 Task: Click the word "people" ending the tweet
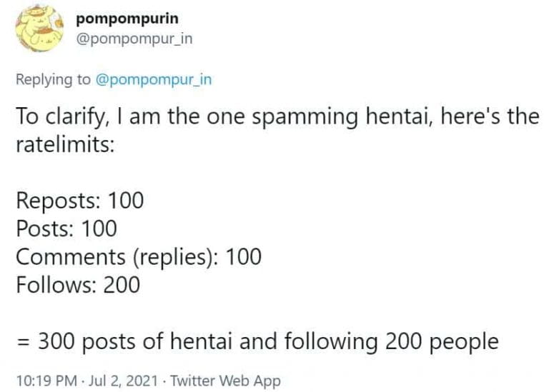464,342
